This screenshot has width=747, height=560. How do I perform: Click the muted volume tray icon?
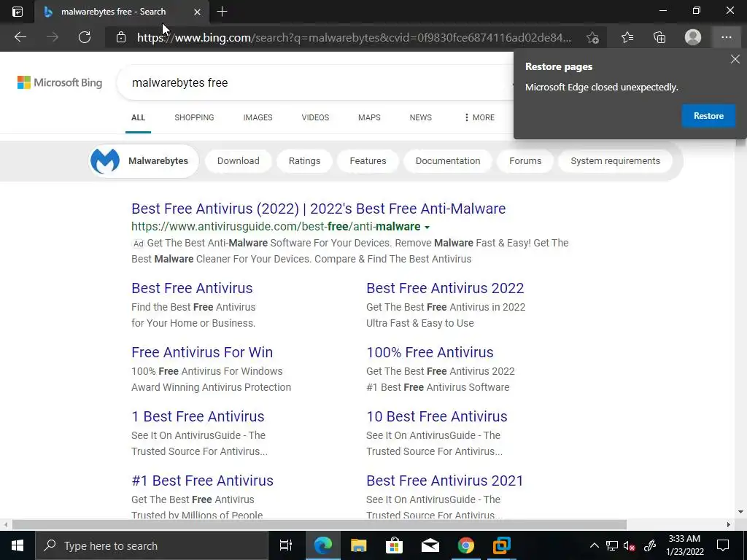pos(630,546)
